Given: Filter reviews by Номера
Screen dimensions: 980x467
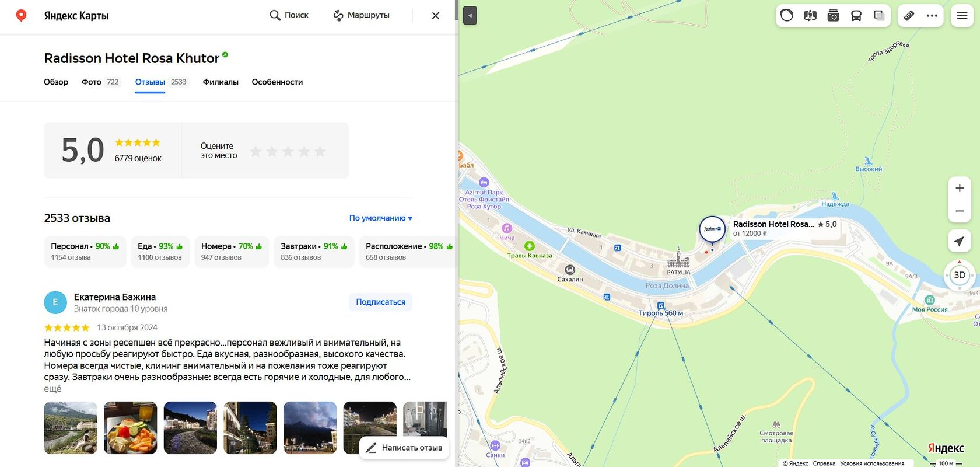Looking at the screenshot, I should click(232, 252).
